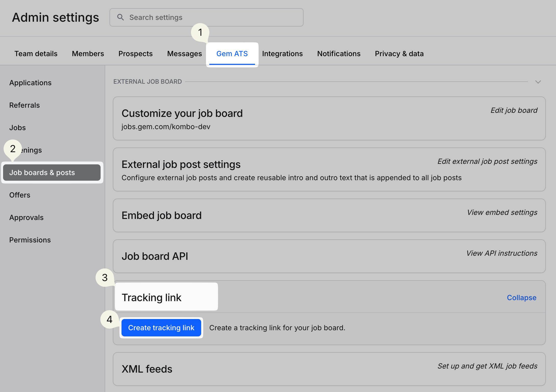Click Set up and get XML job feeds
Screen dimensions: 556x392
487,366
